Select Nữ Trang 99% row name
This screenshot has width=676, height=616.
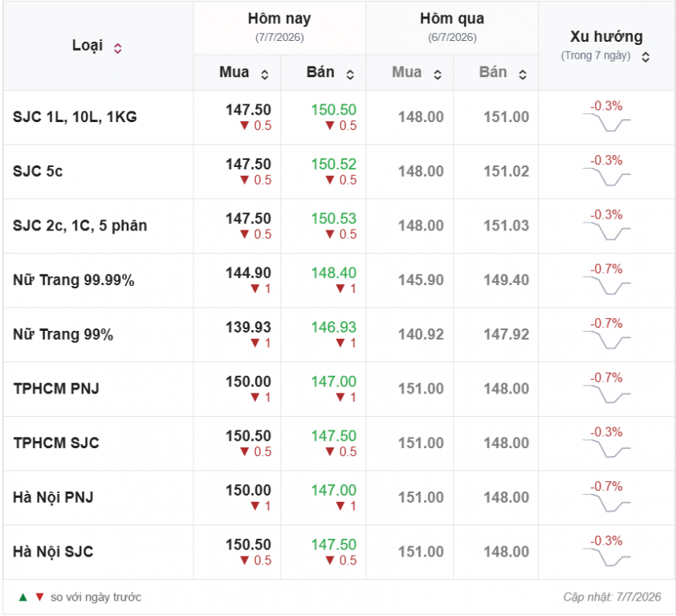(63, 334)
